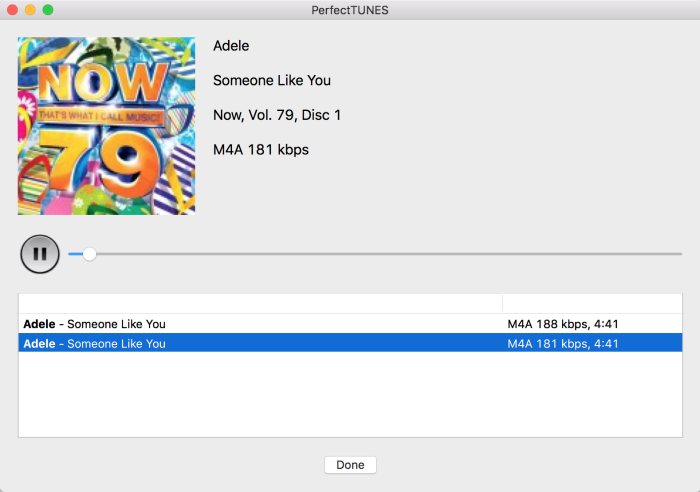Click the Now 79 album artwork
700x492 pixels.
(106, 126)
